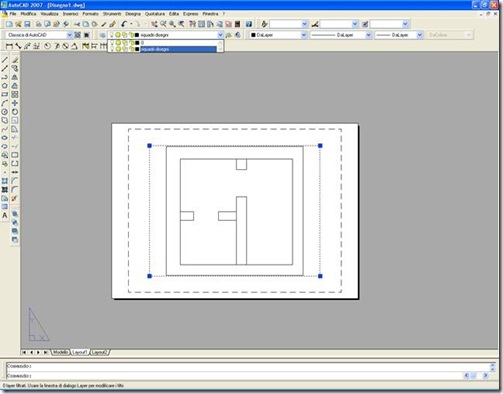Click the New drawing toolbar icon
The image size is (503, 394).
(9, 24)
